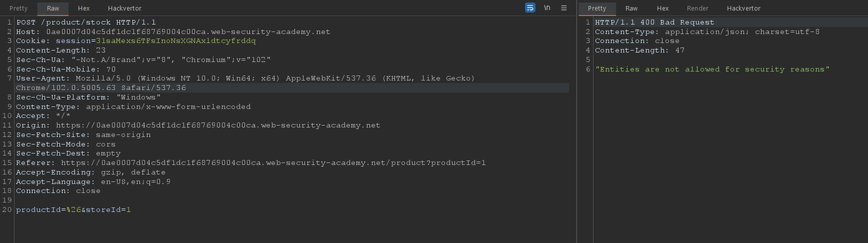Image resolution: width=868 pixels, height=243 pixels.
Task: Click the Referer header line
Action: [250, 163]
